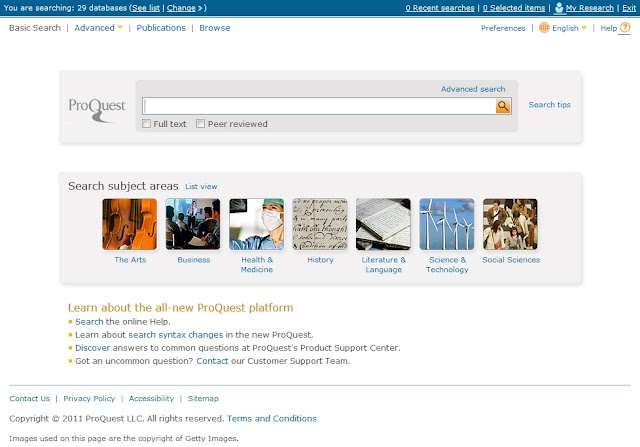
Task: Click The Arts text link
Action: point(130,260)
